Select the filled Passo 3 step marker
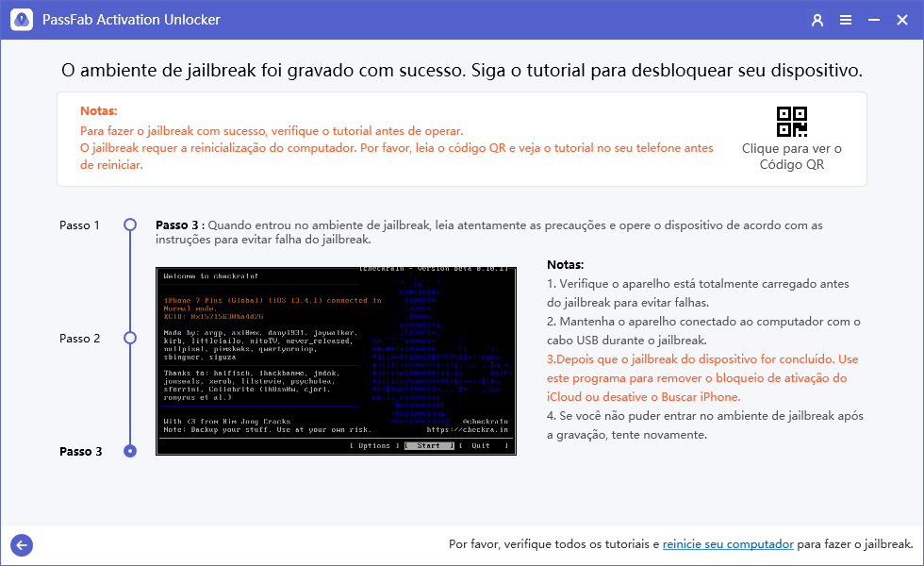This screenshot has height=566, width=924. [129, 451]
